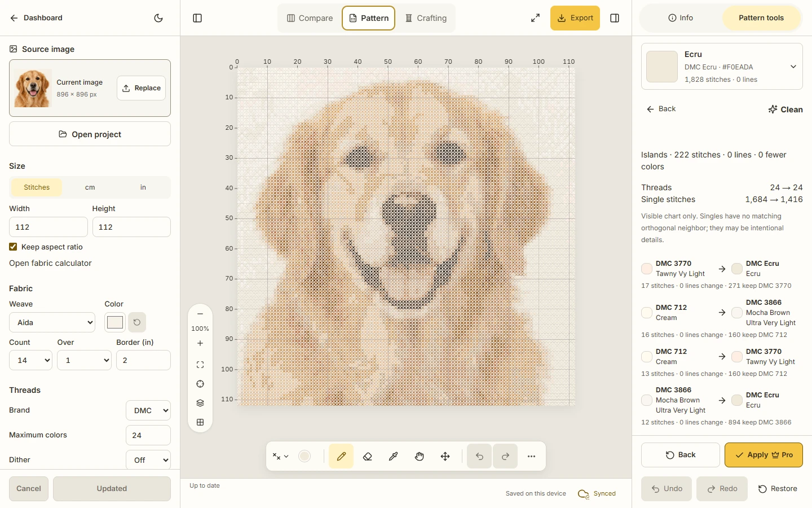
Task: Select the eraser tool
Action: 367,456
